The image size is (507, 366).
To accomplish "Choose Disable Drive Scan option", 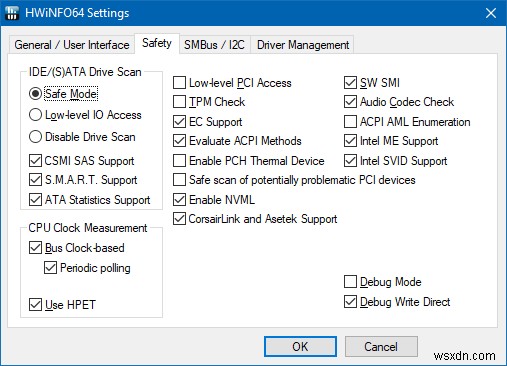I will point(35,137).
